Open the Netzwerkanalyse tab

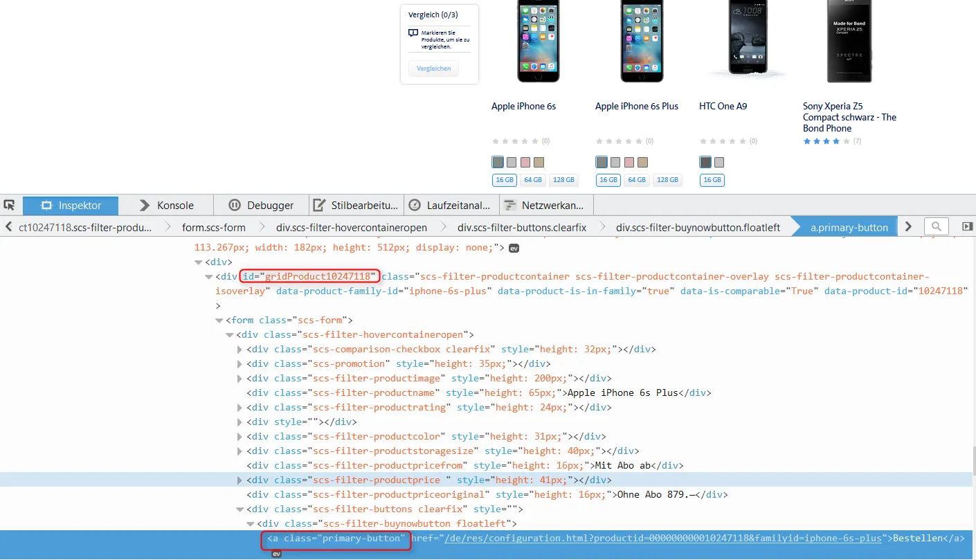point(546,206)
